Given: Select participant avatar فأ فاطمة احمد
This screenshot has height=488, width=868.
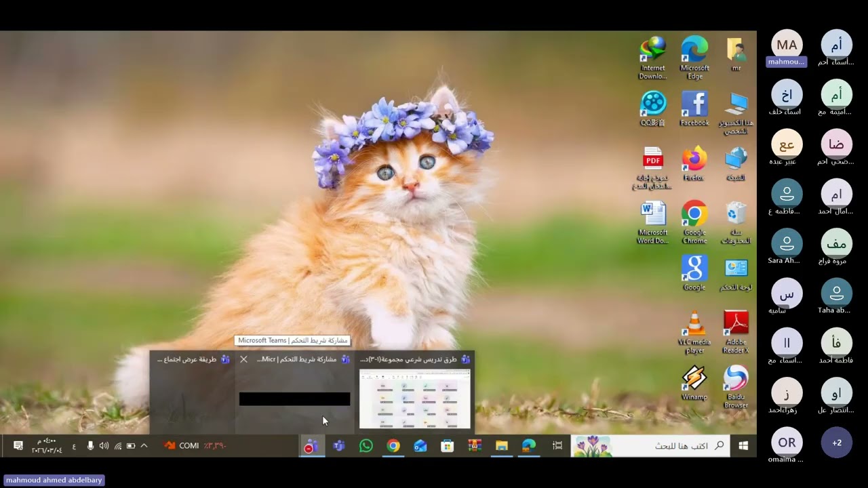Looking at the screenshot, I should 837,343.
